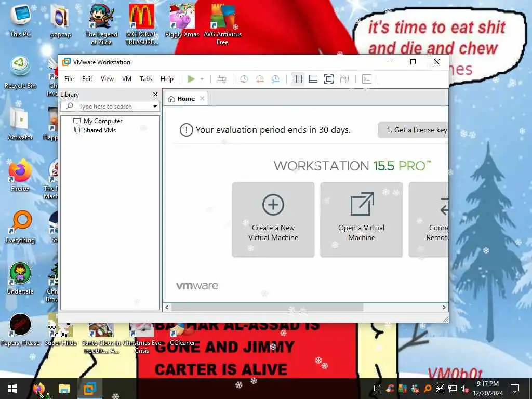The height and width of the screenshot is (399, 532).
Task: Open the snapshot manager toolbar icon
Action: tap(275, 79)
